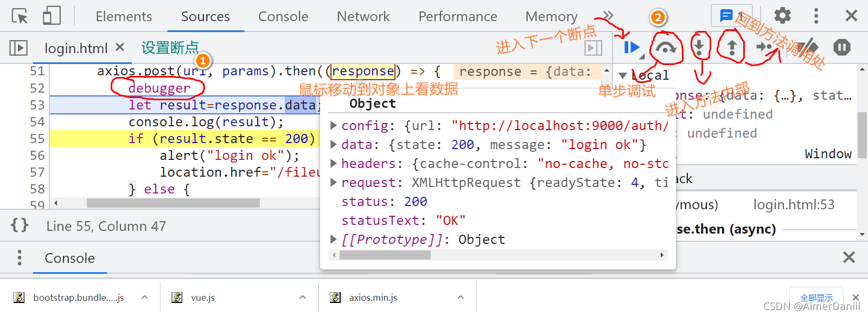
Task: Close the console drawer
Action: pos(849,257)
